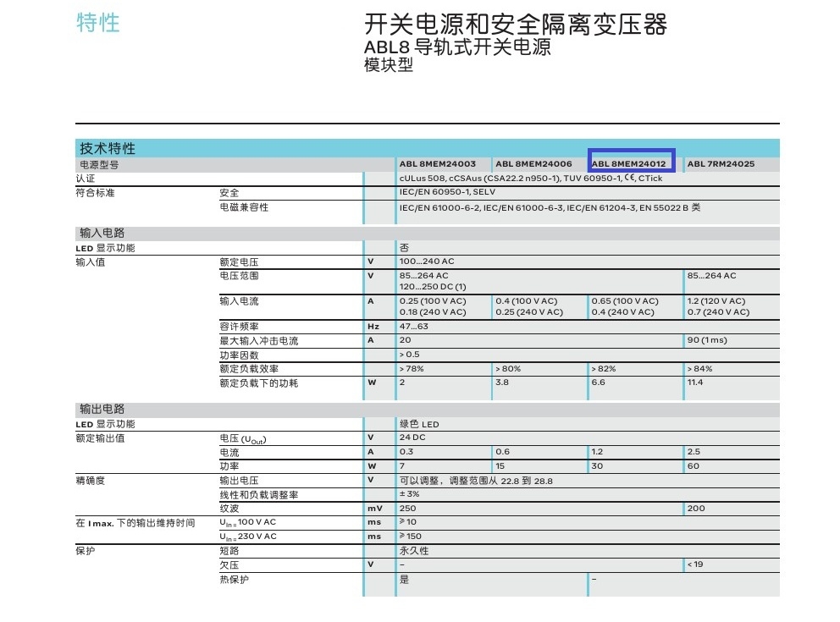This screenshot has height=622, width=840.
Task: Click the 90 (1 ms) value
Action: click(x=707, y=340)
